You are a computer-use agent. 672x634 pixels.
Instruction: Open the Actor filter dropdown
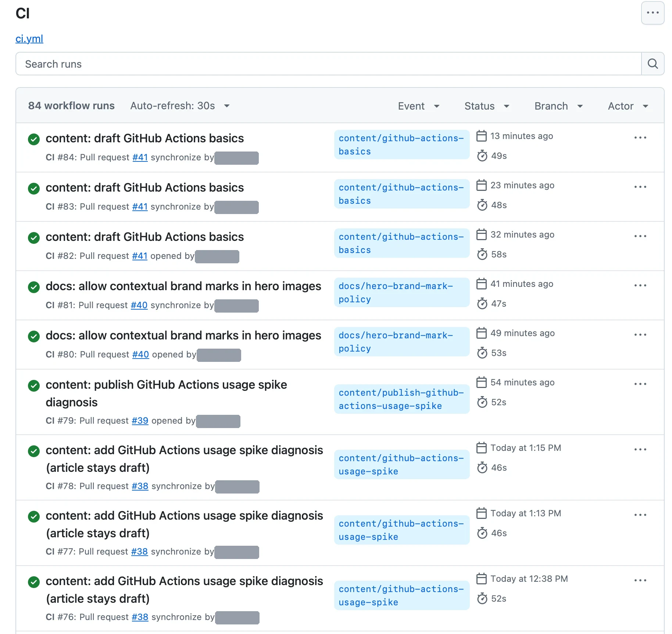point(628,106)
